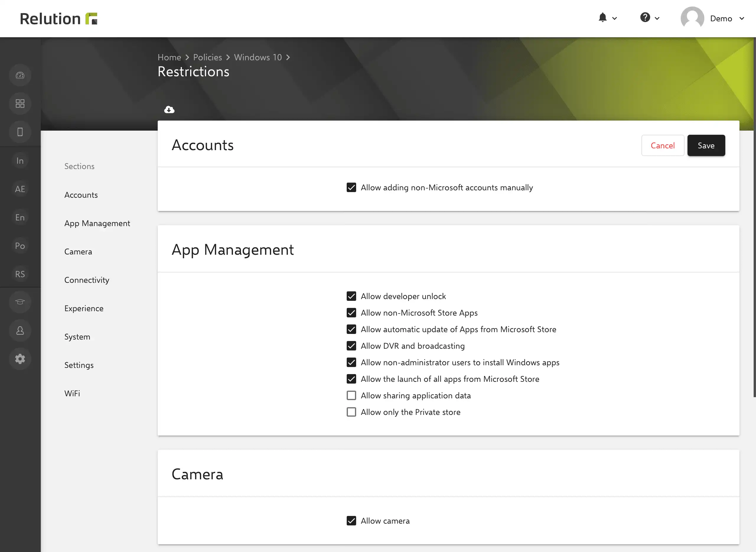Jump to Settings section in list

[79, 365]
